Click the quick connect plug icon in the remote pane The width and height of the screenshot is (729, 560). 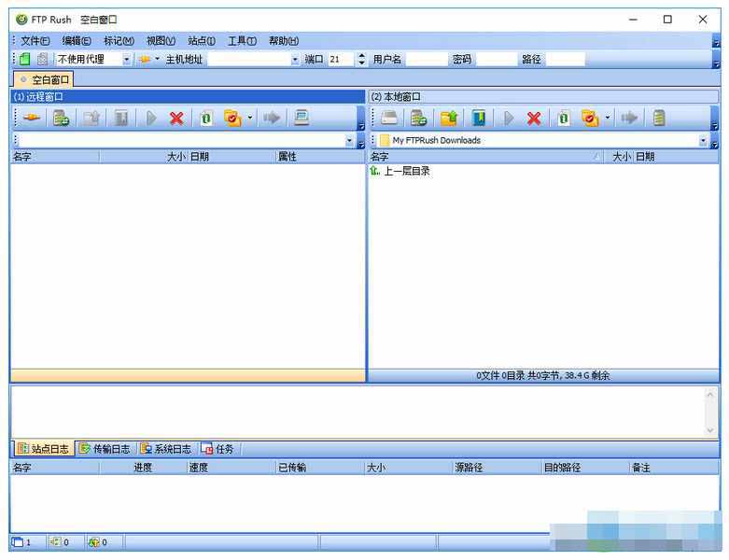coord(31,118)
